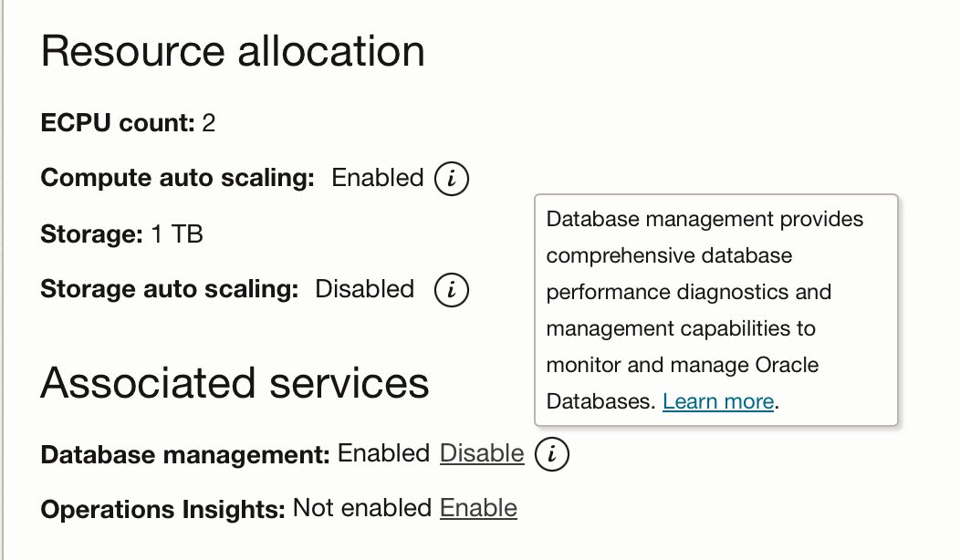The image size is (960, 560).
Task: Click the info icon beside Compute auto scaling
Action: [452, 178]
